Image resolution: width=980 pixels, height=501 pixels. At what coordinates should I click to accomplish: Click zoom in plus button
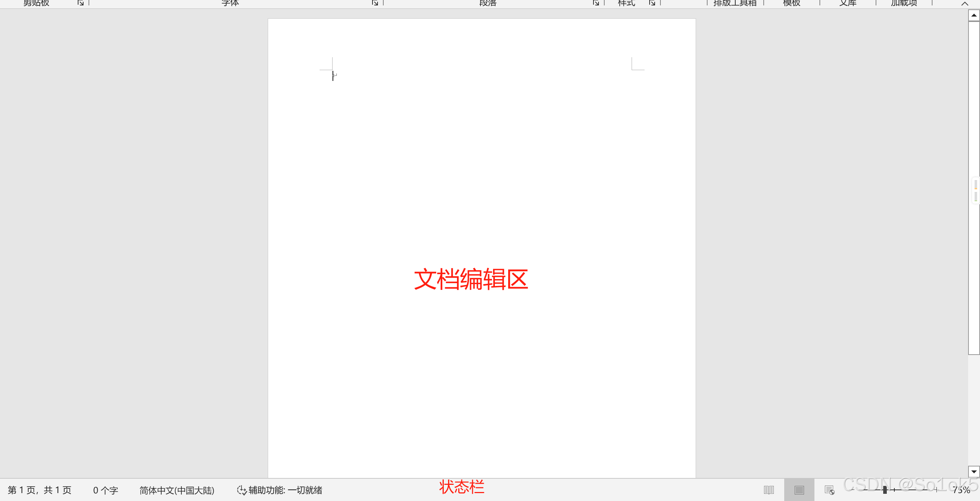coord(936,490)
